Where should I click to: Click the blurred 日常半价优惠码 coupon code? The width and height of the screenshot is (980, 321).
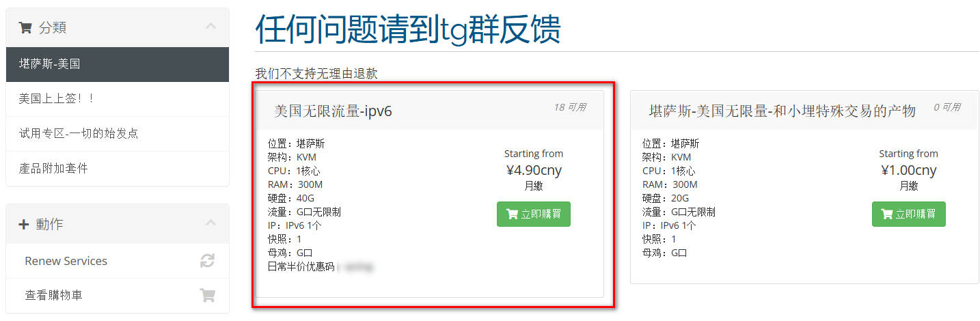tap(355, 267)
